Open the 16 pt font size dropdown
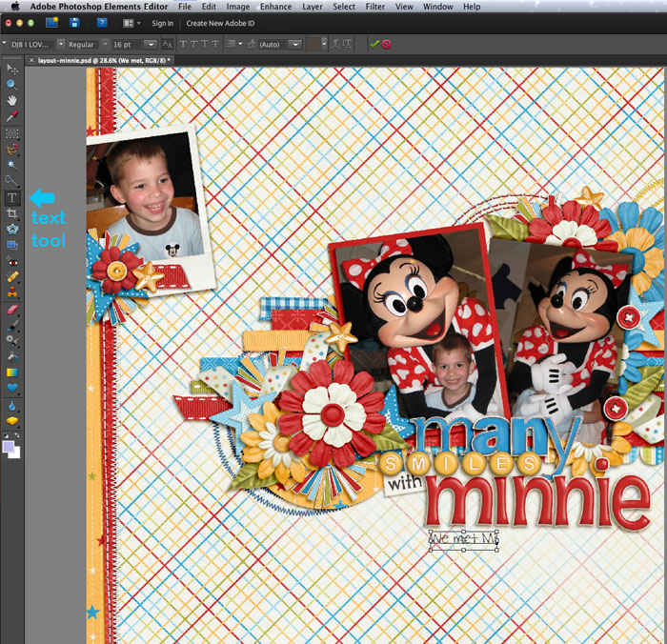This screenshot has width=667, height=644. [x=151, y=44]
